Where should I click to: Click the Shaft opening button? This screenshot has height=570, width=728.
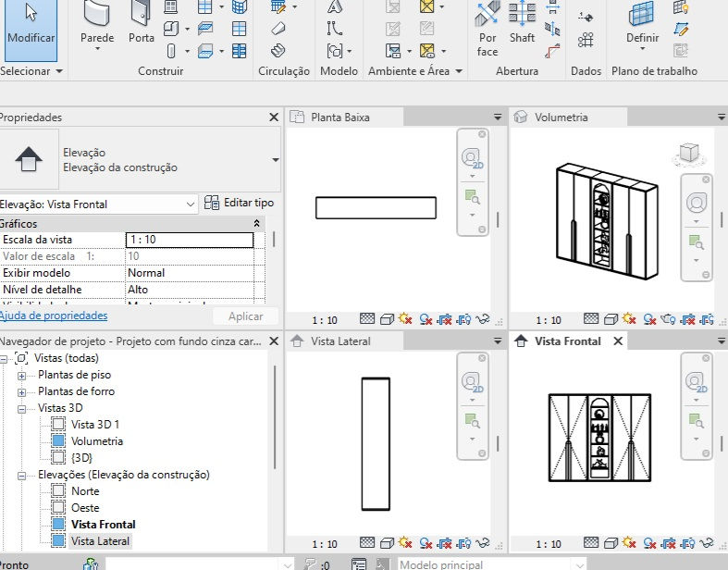coord(523,23)
